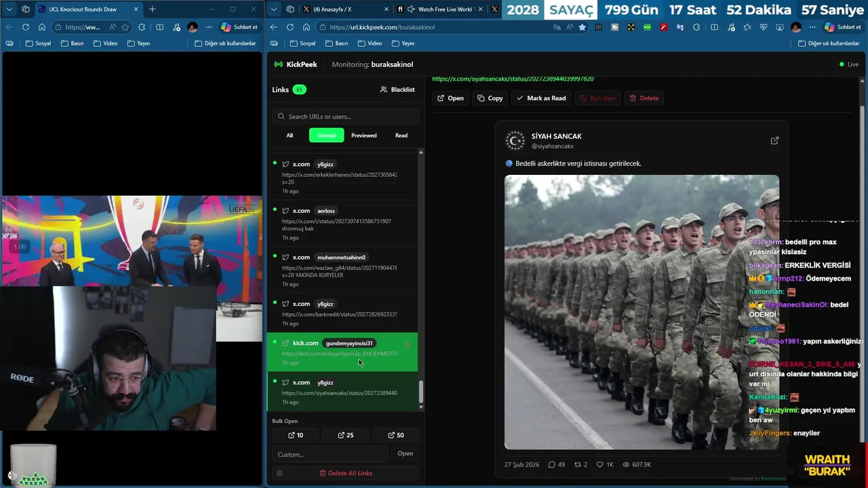Select the erkeklerhanesi status link row
The width and height of the screenshot is (868, 488).
pyautogui.click(x=342, y=177)
